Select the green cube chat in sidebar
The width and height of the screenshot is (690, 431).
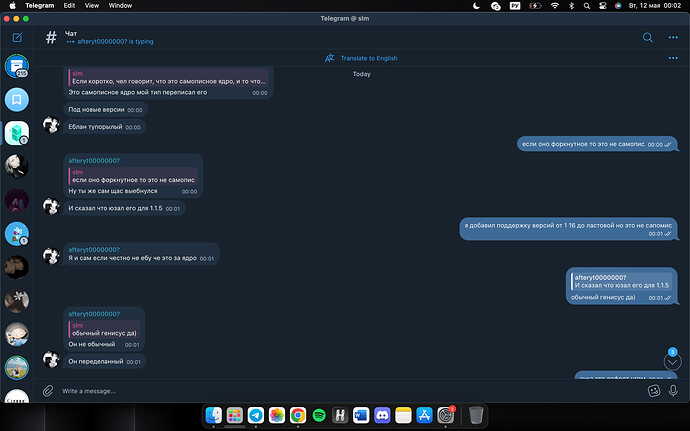click(x=17, y=133)
